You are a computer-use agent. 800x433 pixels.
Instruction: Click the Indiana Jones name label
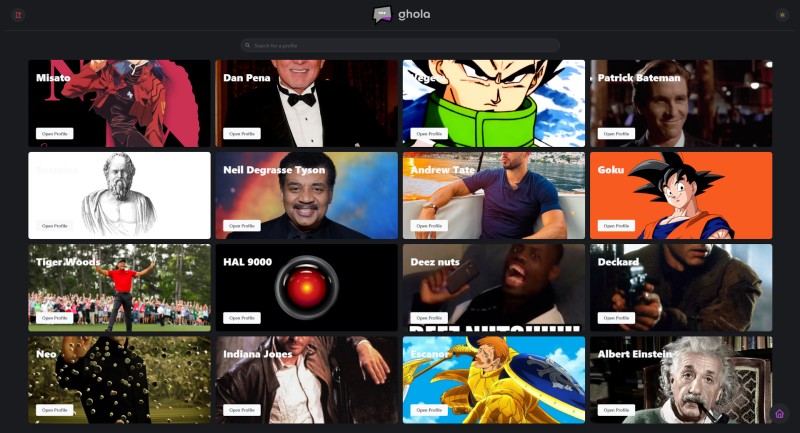click(x=258, y=354)
